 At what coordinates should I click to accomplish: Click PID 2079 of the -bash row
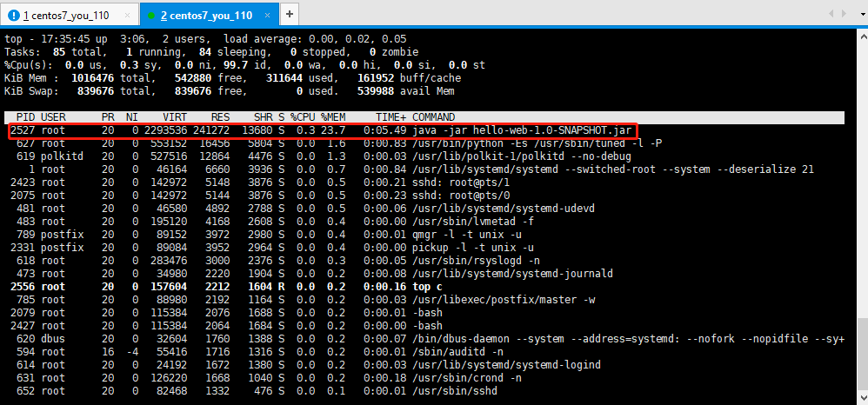tap(23, 313)
